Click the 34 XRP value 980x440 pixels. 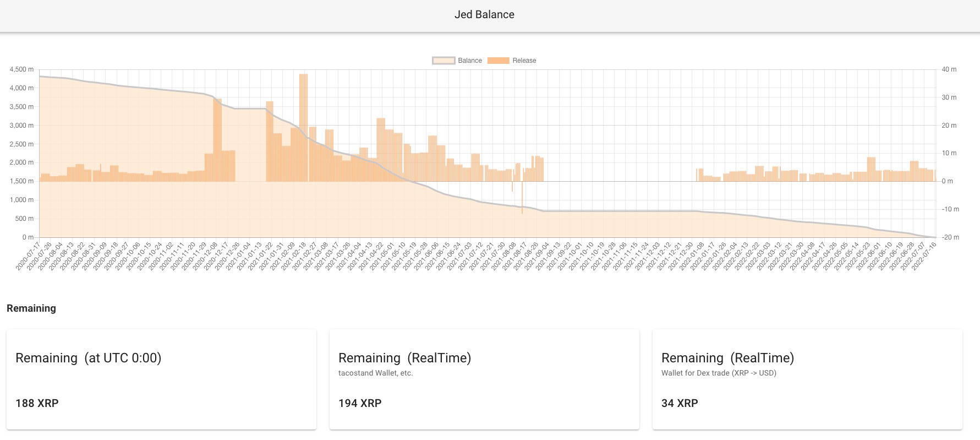(x=680, y=403)
